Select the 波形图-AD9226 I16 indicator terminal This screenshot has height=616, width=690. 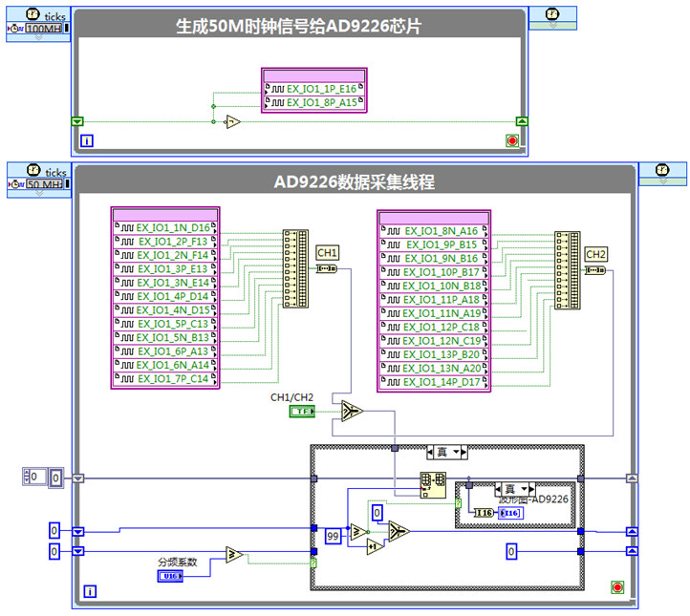(x=510, y=513)
